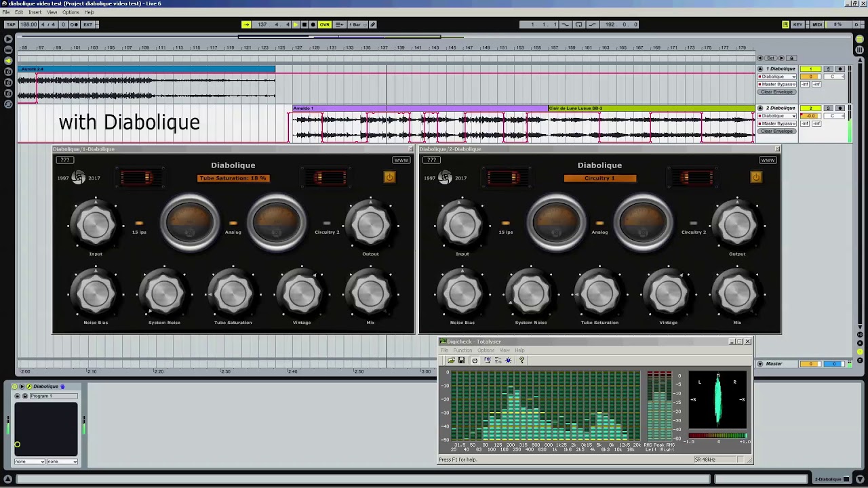The height and width of the screenshot is (488, 868).
Task: Toggle the OVR overdub switch
Action: (x=324, y=24)
